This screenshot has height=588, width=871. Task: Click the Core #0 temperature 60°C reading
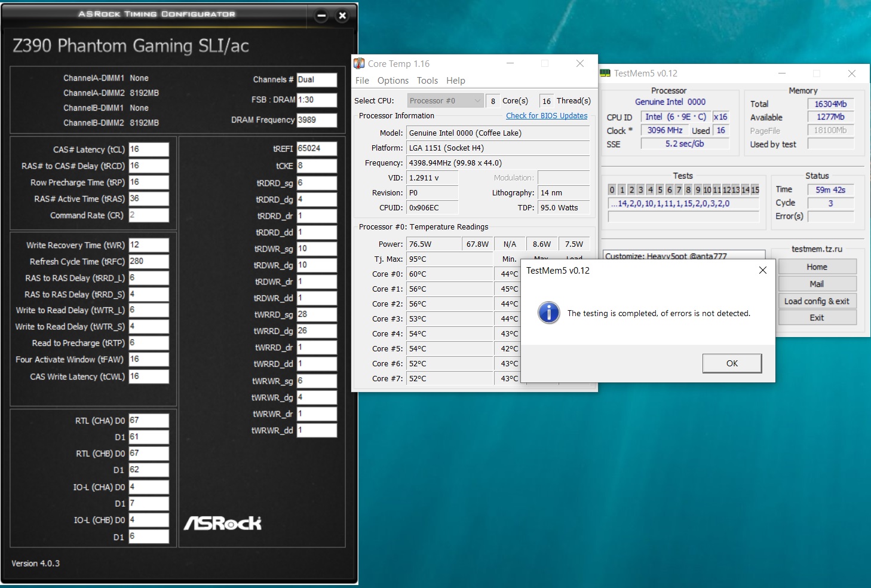tap(450, 274)
